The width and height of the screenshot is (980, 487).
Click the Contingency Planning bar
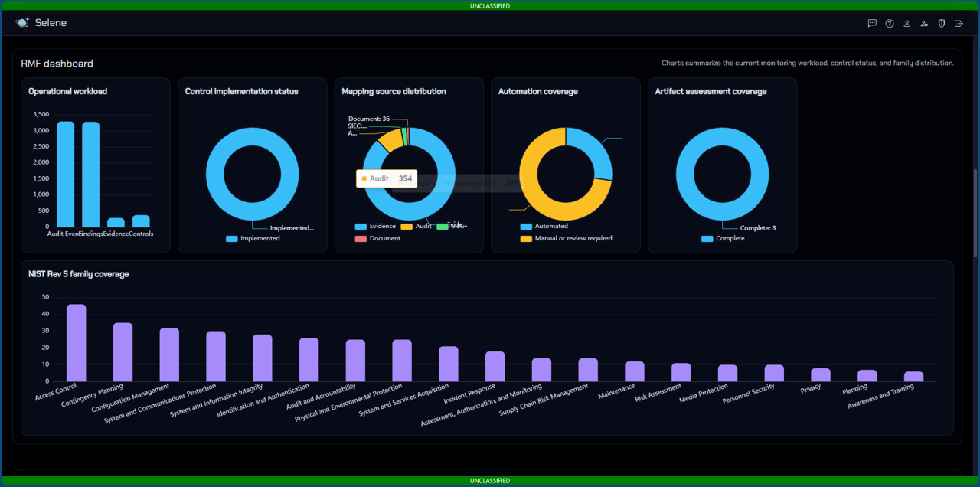(x=123, y=352)
